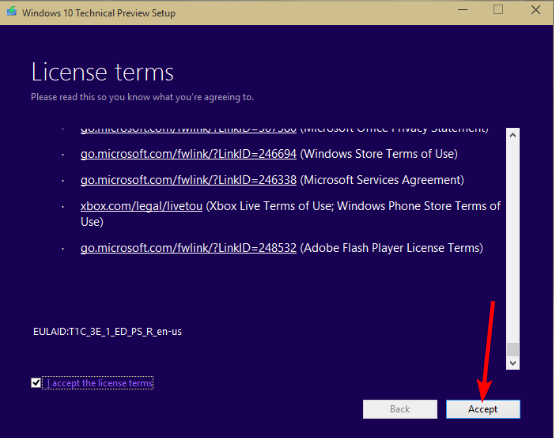The height and width of the screenshot is (438, 554).
Task: Click the 'License terms' heading
Action: [102, 72]
